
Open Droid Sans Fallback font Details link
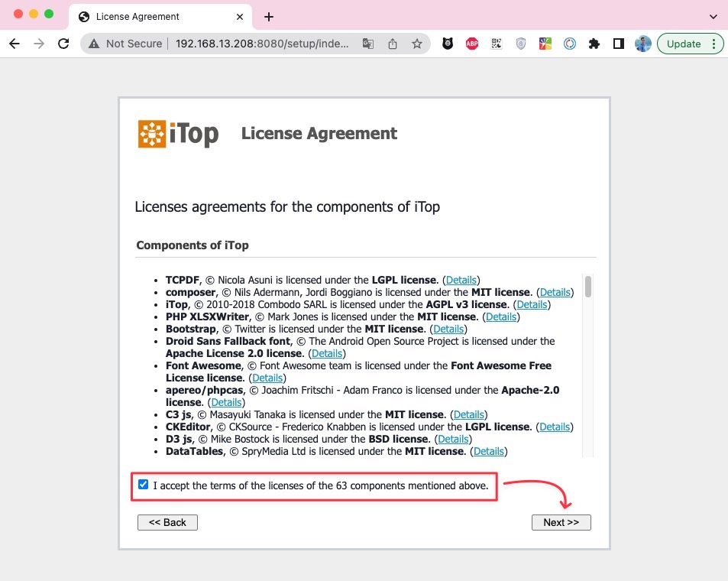[327, 354]
